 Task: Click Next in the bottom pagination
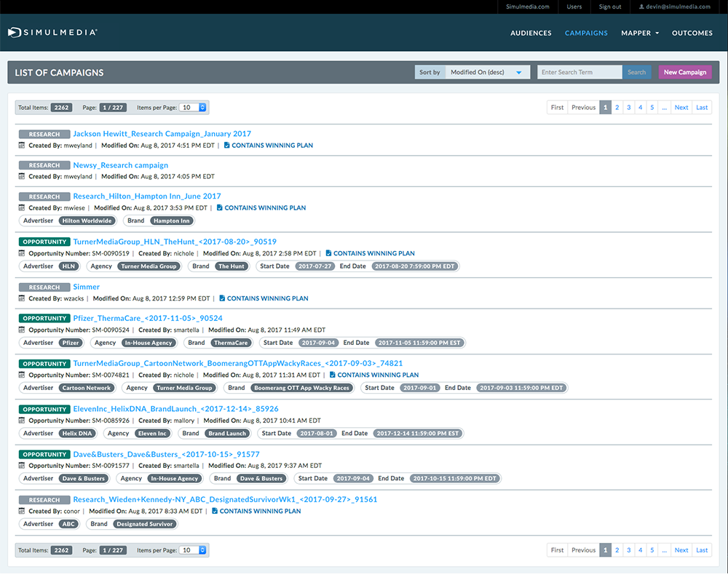click(681, 550)
